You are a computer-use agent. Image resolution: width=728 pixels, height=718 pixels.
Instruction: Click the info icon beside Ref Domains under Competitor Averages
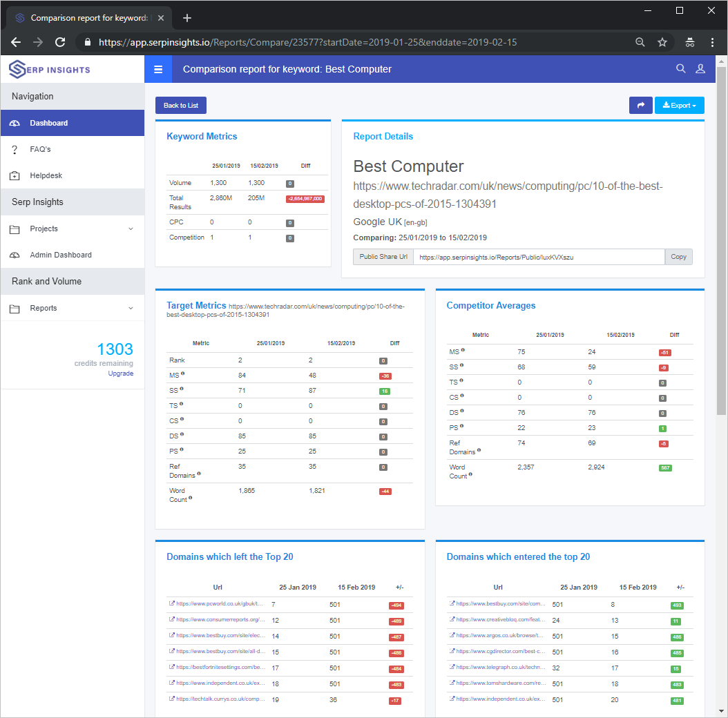click(x=479, y=452)
